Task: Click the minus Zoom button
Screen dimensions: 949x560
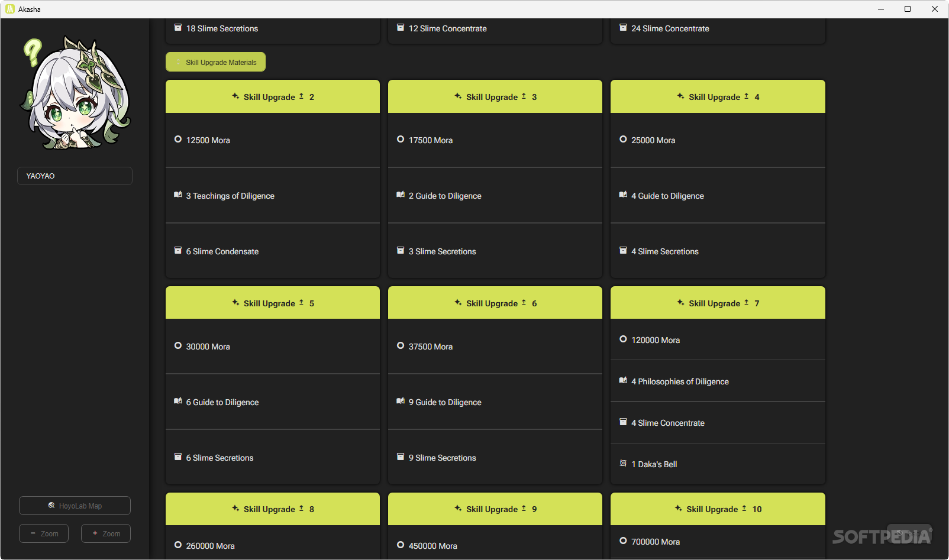Action: [44, 533]
